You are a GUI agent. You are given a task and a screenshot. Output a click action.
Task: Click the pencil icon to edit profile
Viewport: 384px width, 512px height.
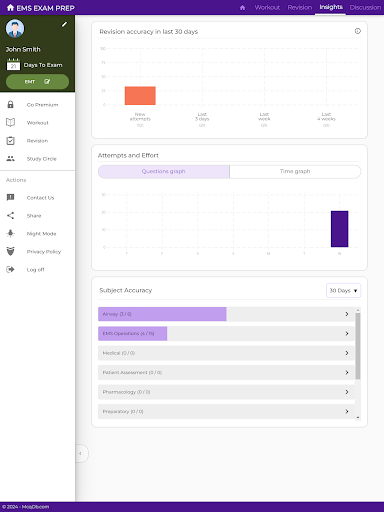(x=64, y=24)
